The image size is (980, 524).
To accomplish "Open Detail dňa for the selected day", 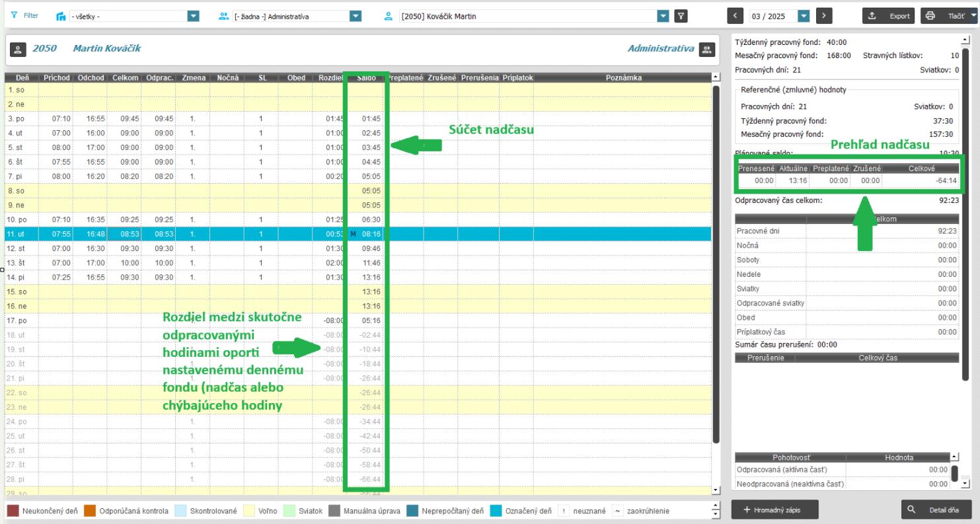I will (937, 509).
